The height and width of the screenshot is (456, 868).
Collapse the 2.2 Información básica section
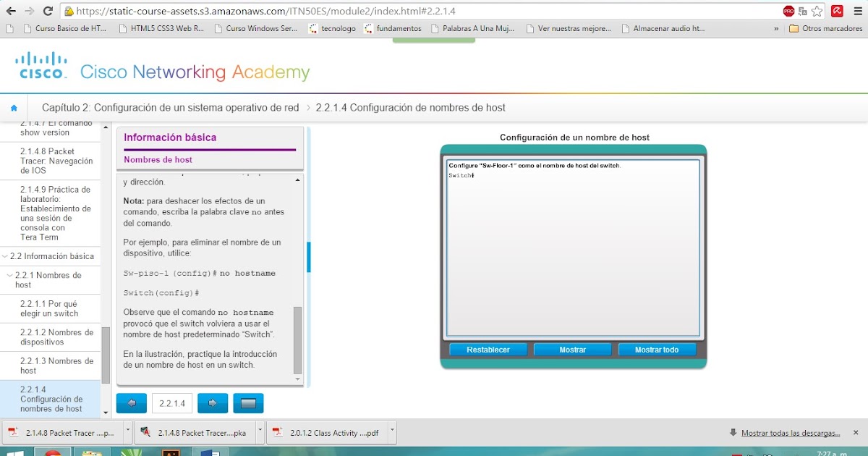pyautogui.click(x=6, y=256)
